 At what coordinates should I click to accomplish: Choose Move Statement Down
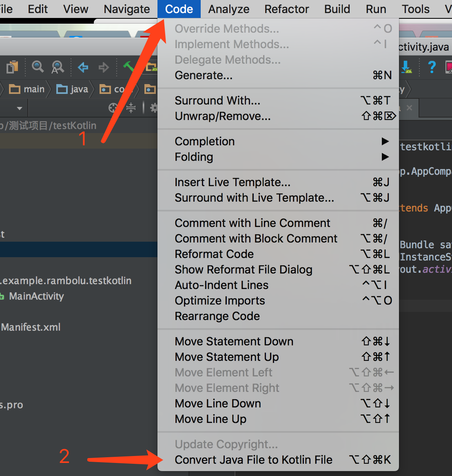point(278,341)
